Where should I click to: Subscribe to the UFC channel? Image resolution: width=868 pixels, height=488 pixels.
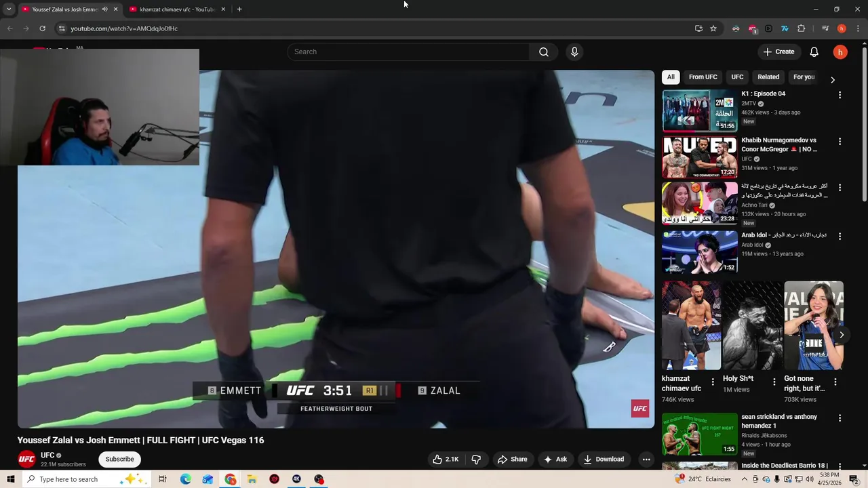[x=119, y=460]
